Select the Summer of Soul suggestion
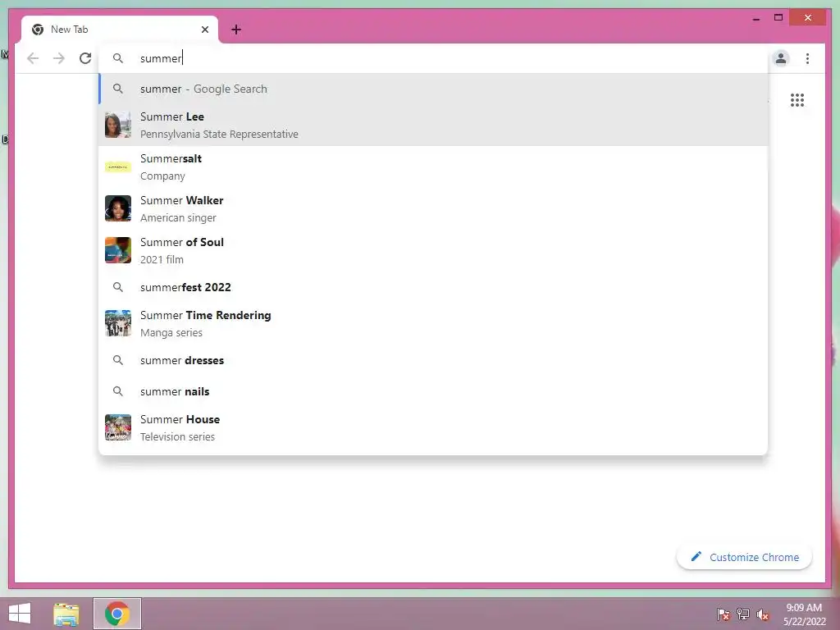Image resolution: width=840 pixels, height=630 pixels. pyautogui.click(x=433, y=250)
